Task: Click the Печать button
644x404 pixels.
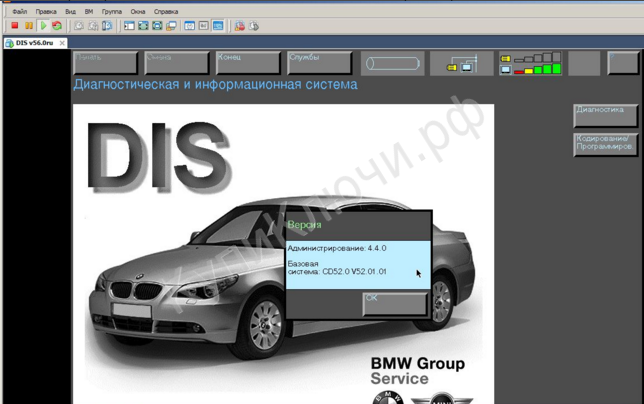Action: [106, 63]
